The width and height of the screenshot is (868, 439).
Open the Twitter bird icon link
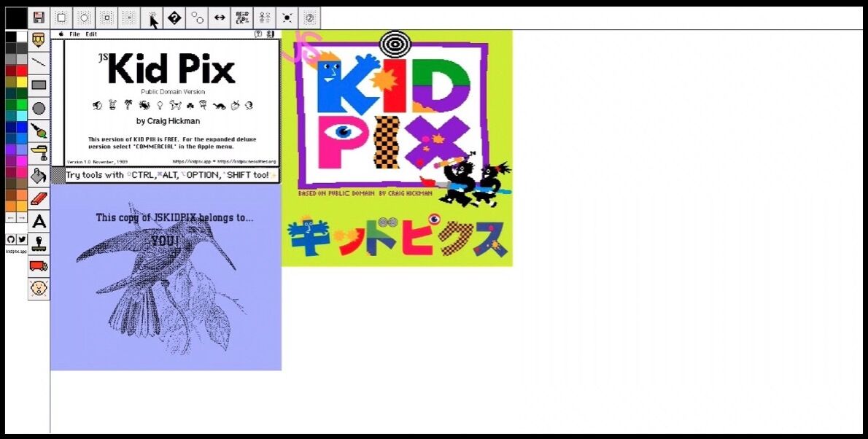(x=22, y=239)
